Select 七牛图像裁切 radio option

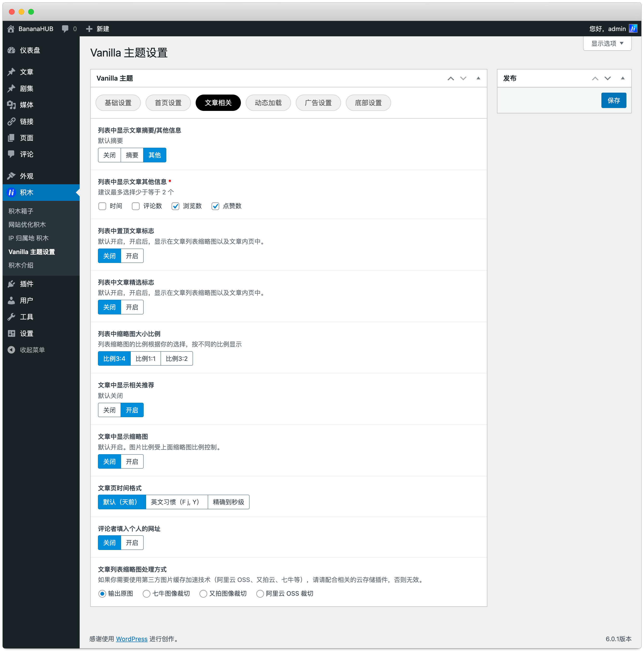(x=146, y=594)
